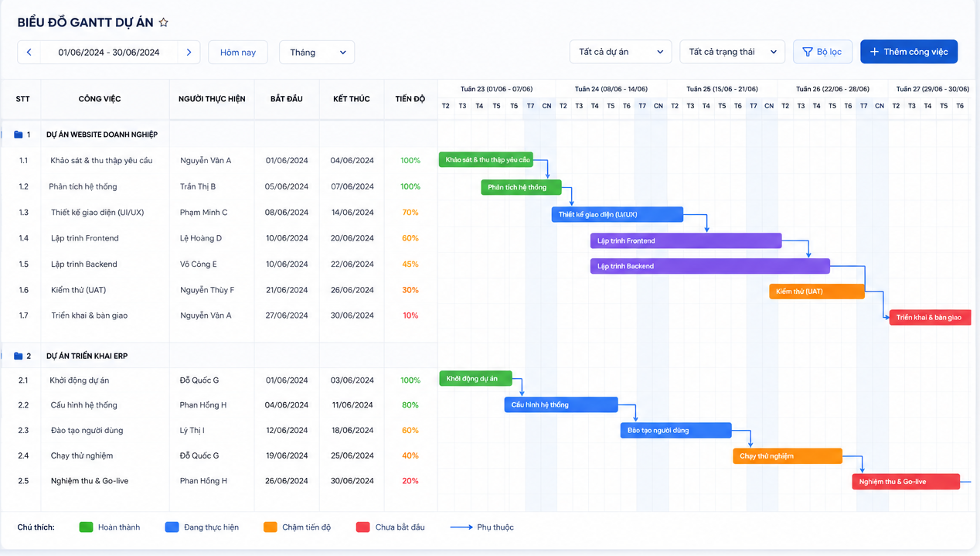The width and height of the screenshot is (980, 556).
Task: Click the TIẾN ĐỘ column header
Action: click(x=410, y=99)
